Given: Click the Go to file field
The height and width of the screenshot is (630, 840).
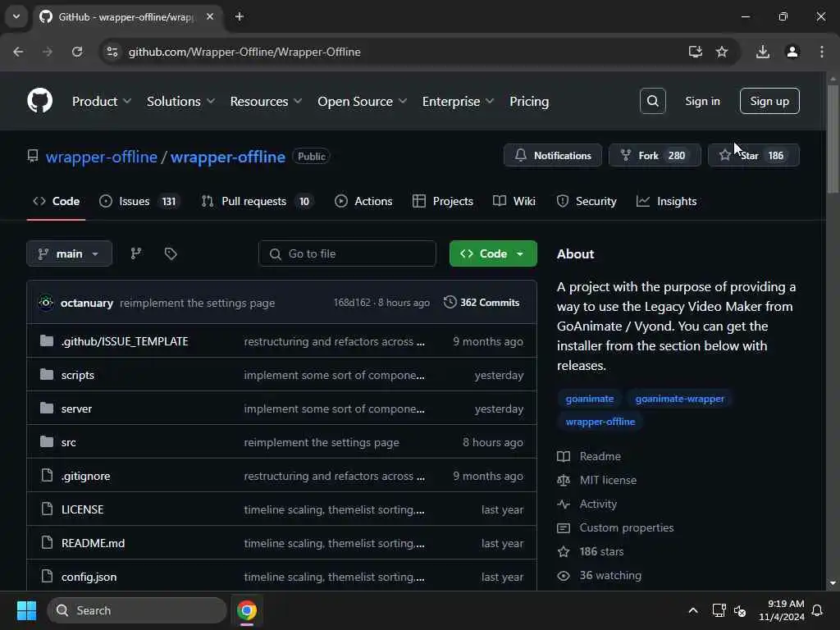Looking at the screenshot, I should click(x=347, y=253).
